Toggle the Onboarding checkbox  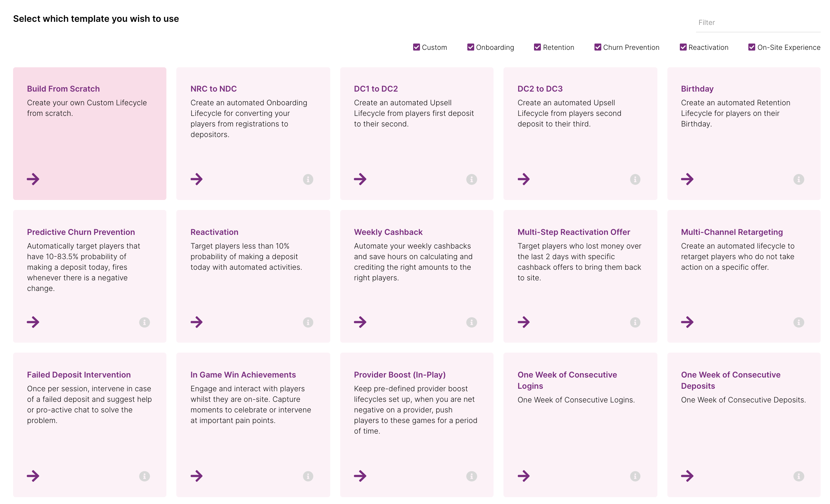click(470, 47)
